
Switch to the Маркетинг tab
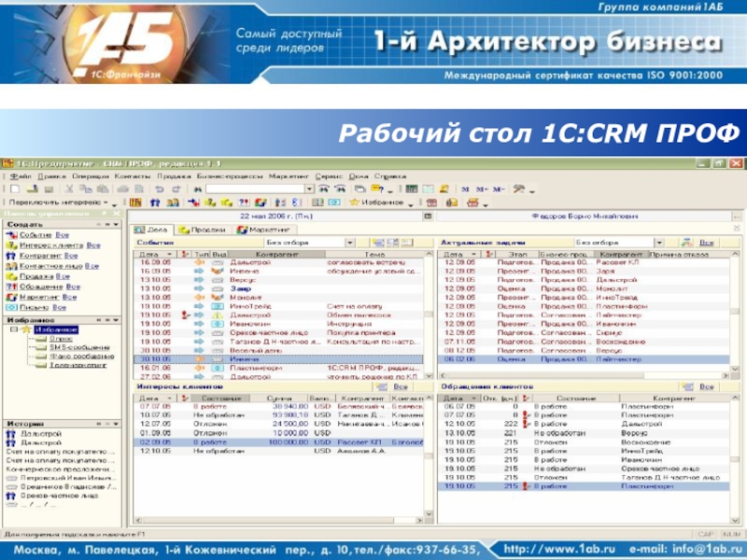(263, 230)
